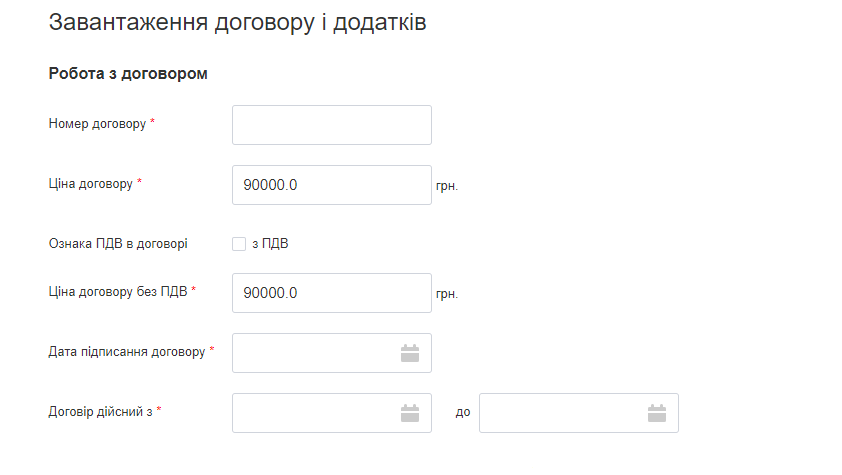Click into 'Ціна договору' input with 90000.0
The image size is (842, 475).
(x=331, y=185)
